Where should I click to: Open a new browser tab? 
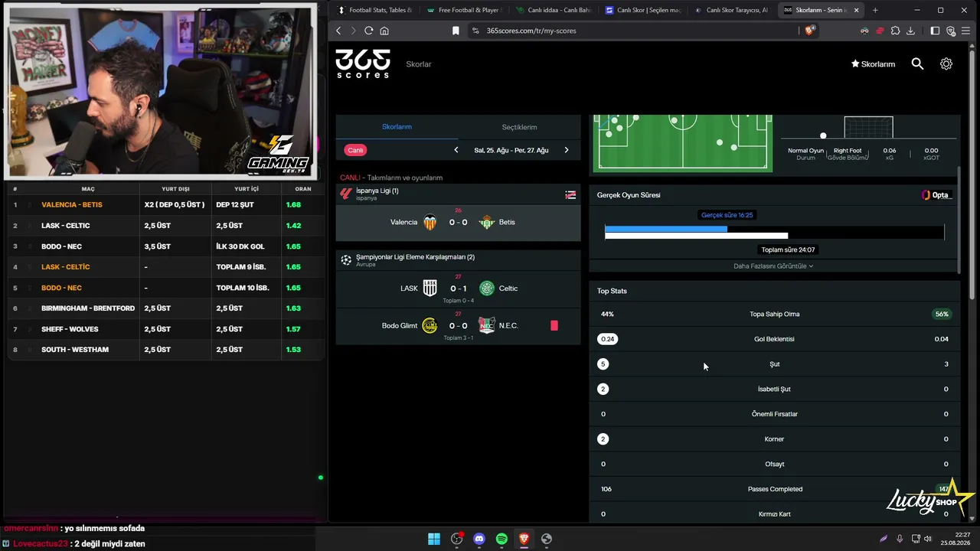click(x=875, y=10)
